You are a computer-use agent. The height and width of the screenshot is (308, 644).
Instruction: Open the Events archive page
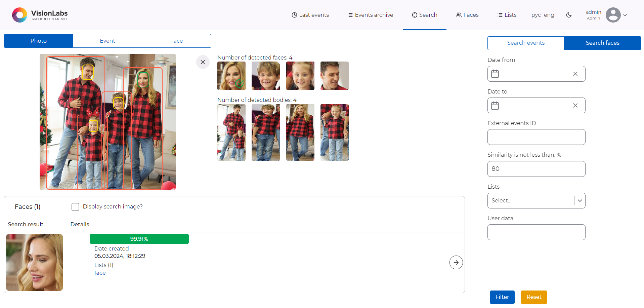(370, 15)
